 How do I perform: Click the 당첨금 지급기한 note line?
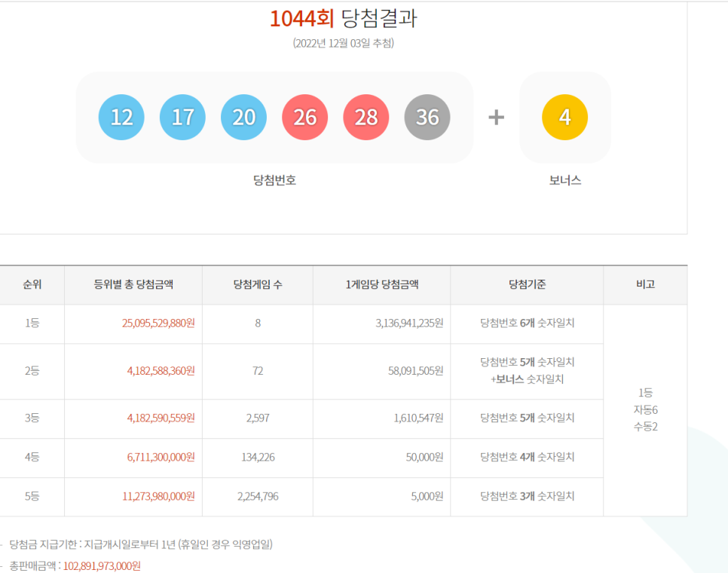click(x=141, y=544)
